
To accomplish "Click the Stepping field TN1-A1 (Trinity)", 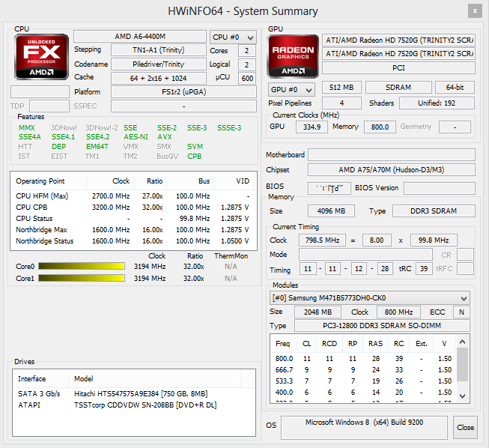I will (159, 50).
